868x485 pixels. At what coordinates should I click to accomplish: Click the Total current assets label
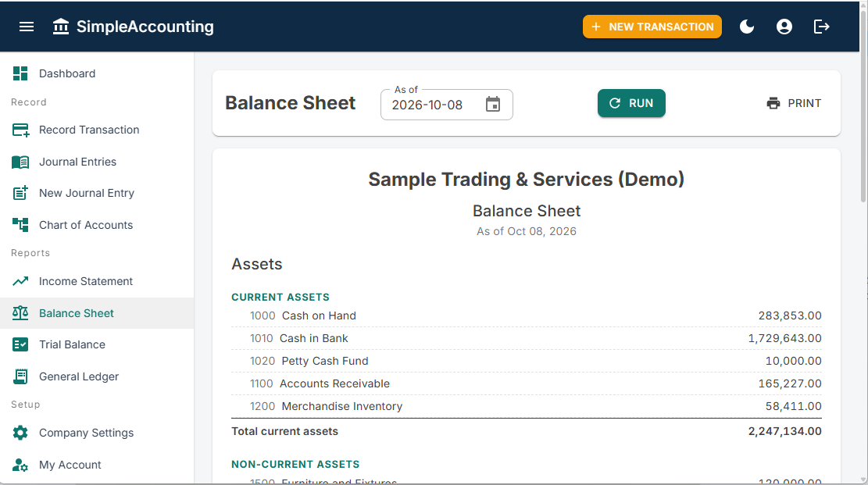point(284,431)
